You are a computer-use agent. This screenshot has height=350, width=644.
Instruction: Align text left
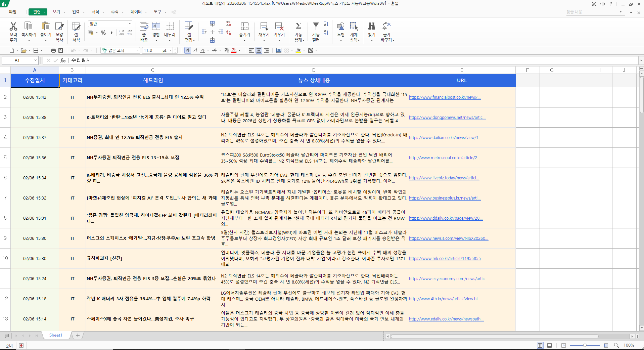251,50
